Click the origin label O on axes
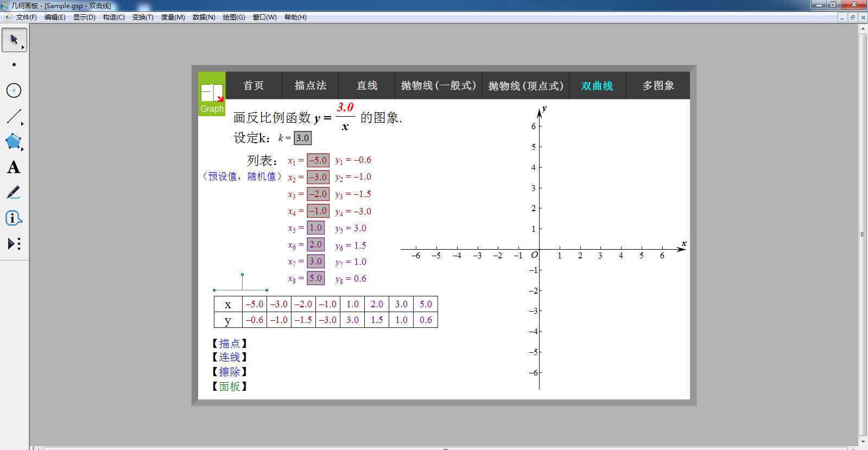Screen dimensions: 868x450 (x=534, y=255)
